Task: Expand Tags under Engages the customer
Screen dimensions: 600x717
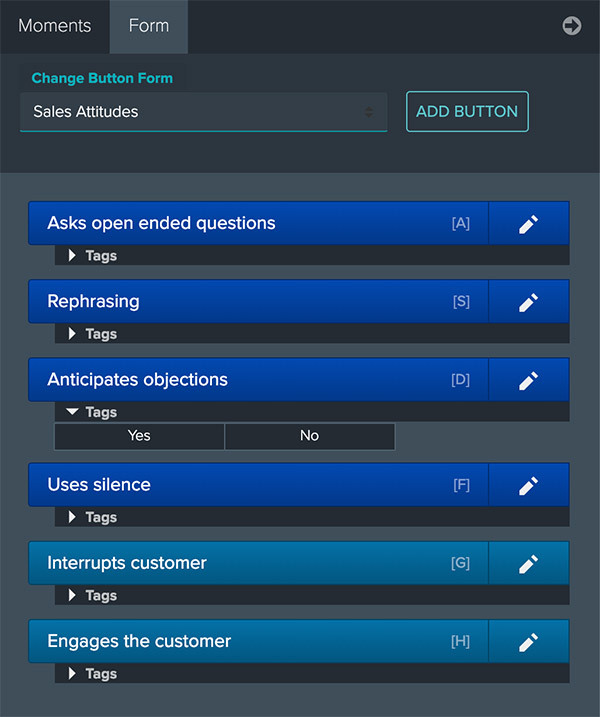Action: 93,674
